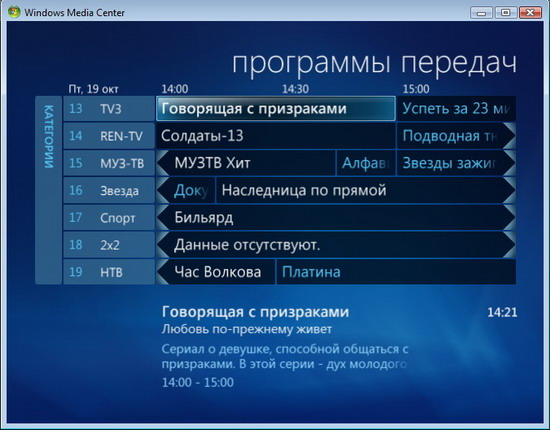550x430 pixels.
Task: Select channel 18 2x2
Action: point(109,245)
